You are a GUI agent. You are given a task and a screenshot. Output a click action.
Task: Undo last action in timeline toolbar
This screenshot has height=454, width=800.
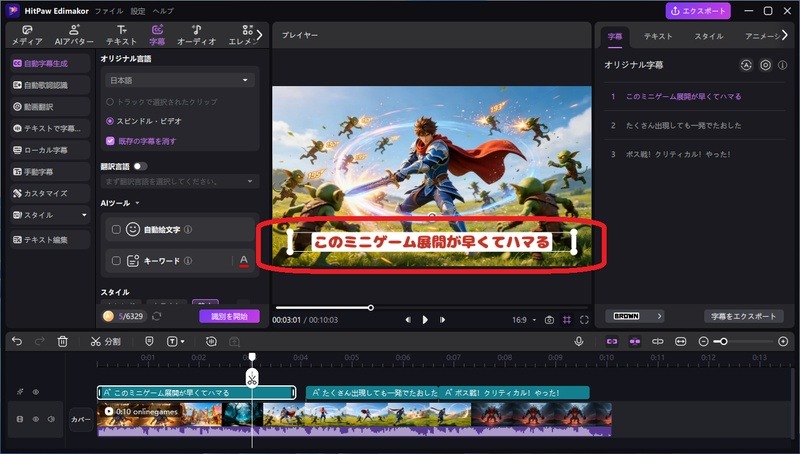tap(17, 341)
